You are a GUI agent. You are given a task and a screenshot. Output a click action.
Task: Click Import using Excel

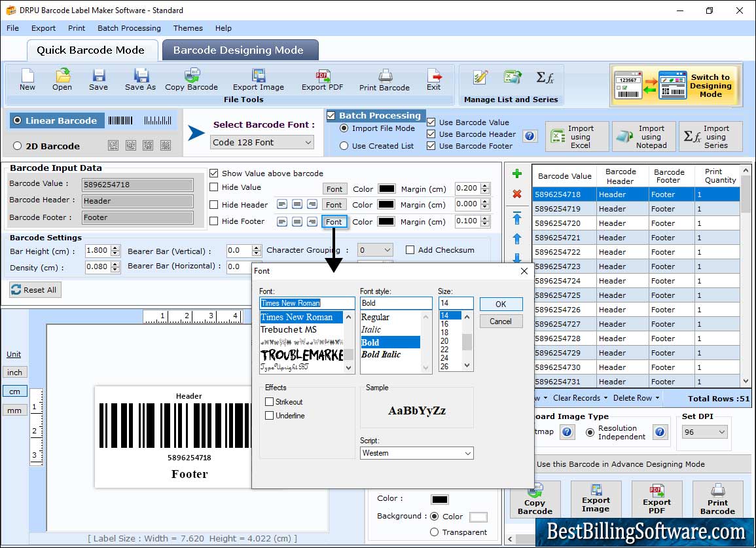577,137
